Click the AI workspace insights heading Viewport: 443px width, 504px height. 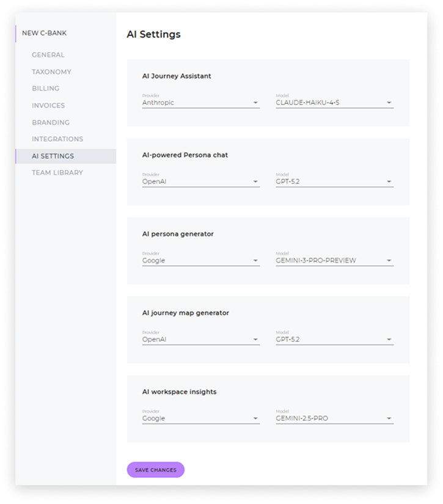pyautogui.click(x=179, y=392)
